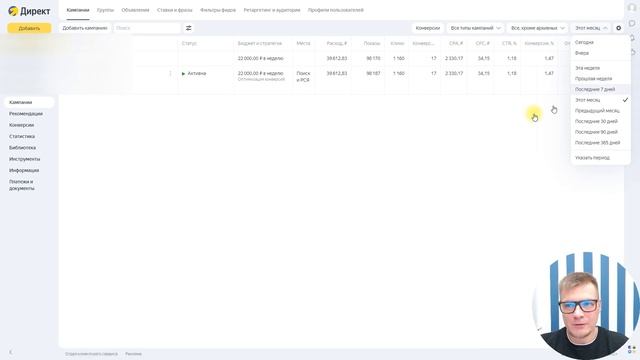Sort by the Показы column header

pyautogui.click(x=372, y=43)
